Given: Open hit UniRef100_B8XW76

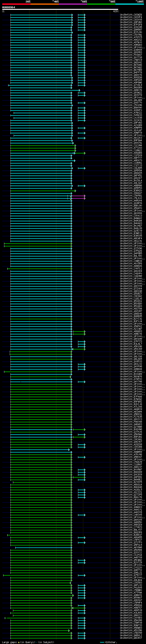Looking at the screenshot, I should 131,377.
